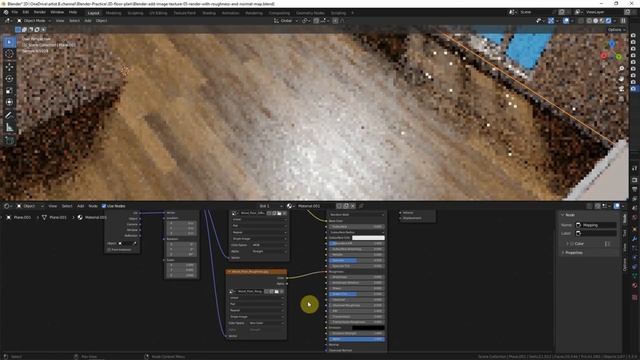Open the Render menu
This screenshot has width=640, height=360.
pyautogui.click(x=40, y=12)
